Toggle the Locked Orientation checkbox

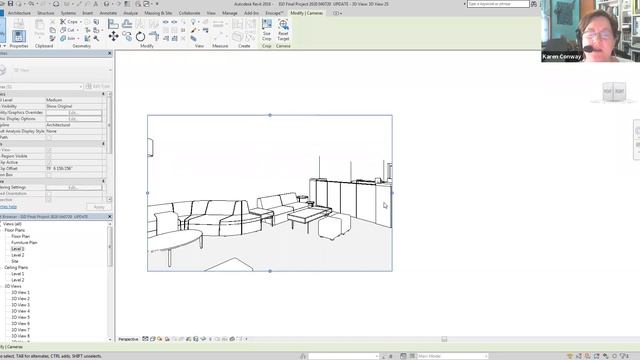tap(49, 193)
